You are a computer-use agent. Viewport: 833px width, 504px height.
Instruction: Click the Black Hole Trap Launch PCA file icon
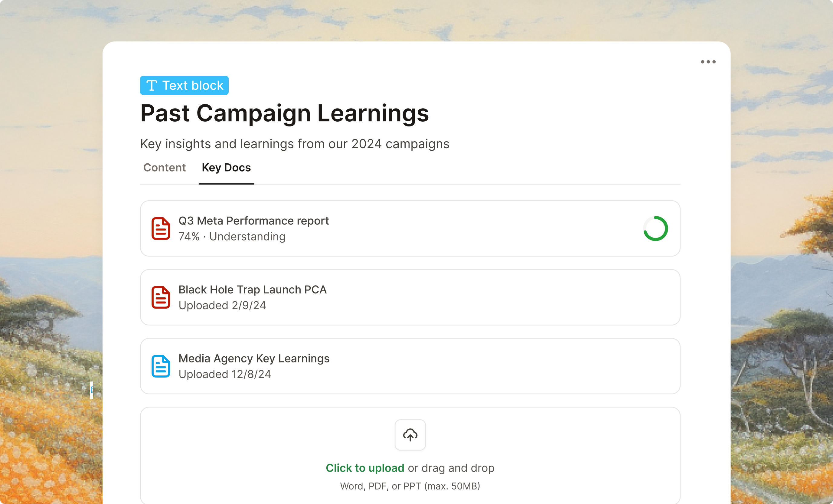(x=161, y=297)
